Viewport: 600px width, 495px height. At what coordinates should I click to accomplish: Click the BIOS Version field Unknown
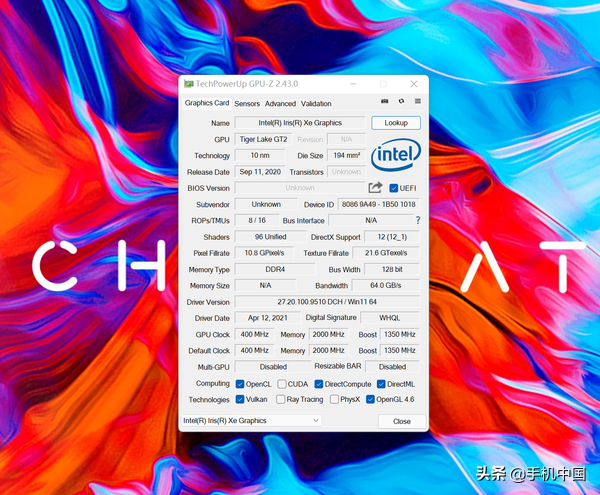[300, 188]
